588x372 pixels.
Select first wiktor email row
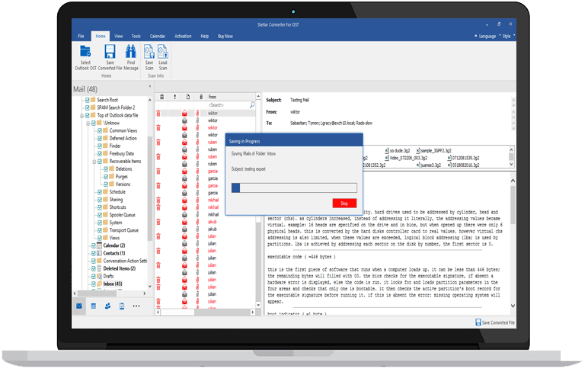pos(206,113)
